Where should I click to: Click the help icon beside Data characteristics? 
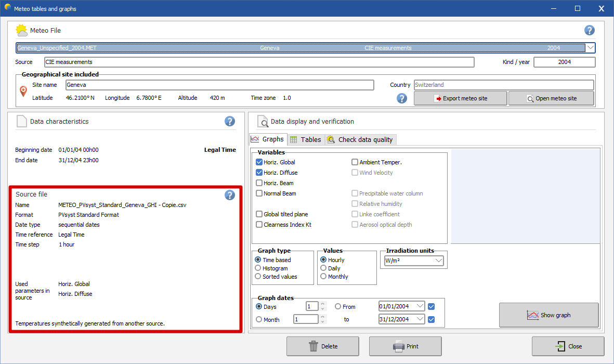click(230, 121)
